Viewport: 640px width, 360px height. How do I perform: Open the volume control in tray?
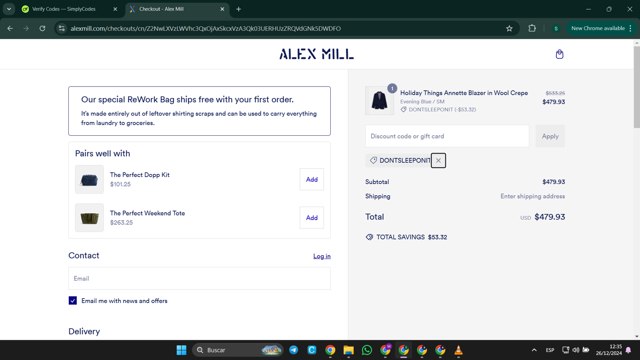click(576, 350)
